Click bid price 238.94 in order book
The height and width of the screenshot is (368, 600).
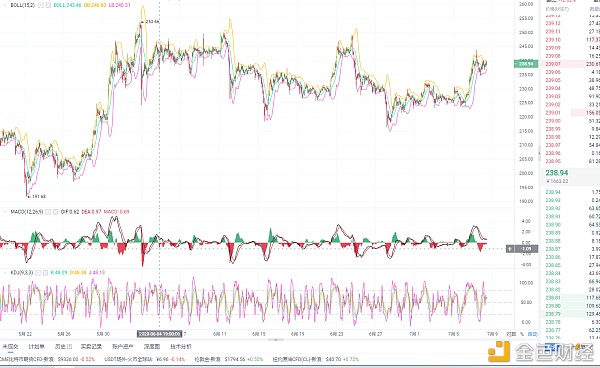[553, 192]
